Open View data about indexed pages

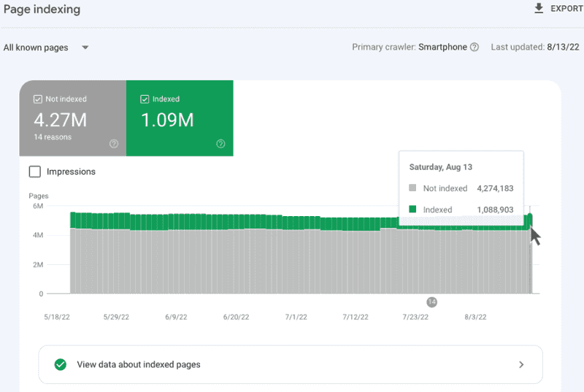pyautogui.click(x=139, y=364)
